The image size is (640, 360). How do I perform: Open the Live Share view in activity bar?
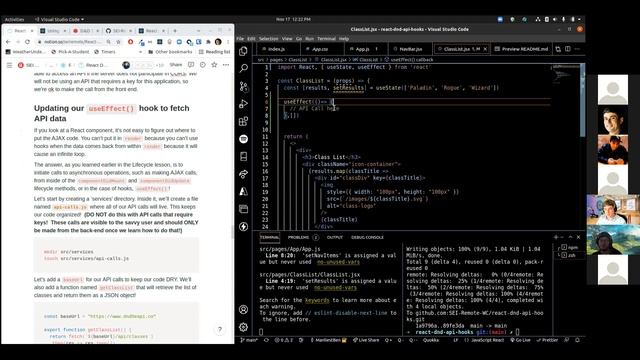(244, 174)
